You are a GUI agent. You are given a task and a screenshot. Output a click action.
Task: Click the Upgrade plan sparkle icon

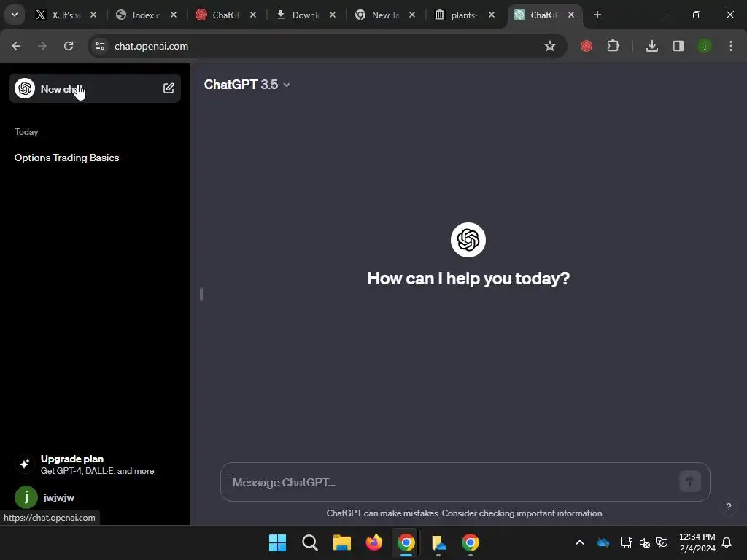point(25,464)
